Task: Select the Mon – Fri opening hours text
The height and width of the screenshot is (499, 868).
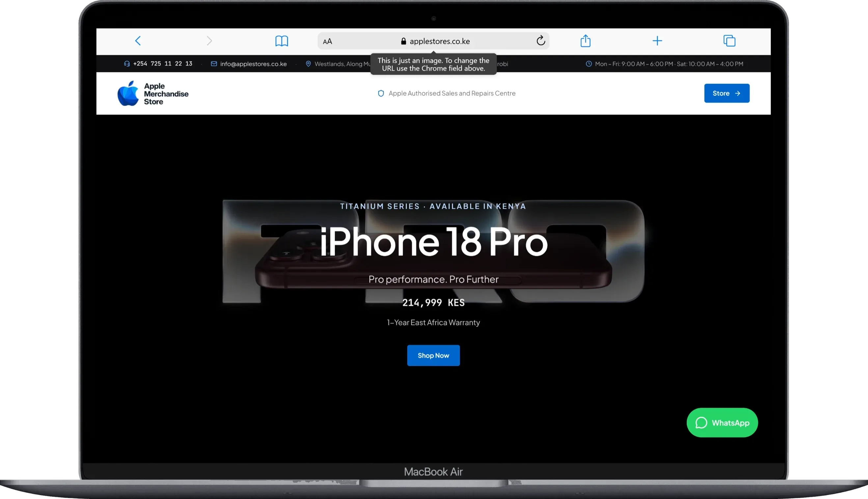Action: pos(669,64)
